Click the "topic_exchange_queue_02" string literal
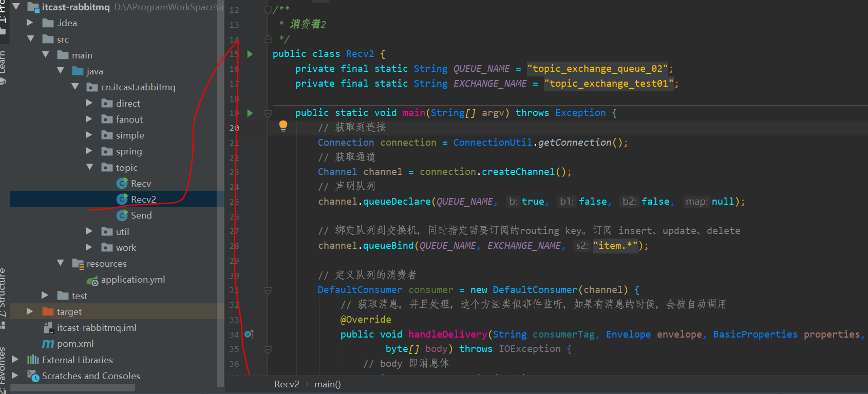 pos(598,69)
